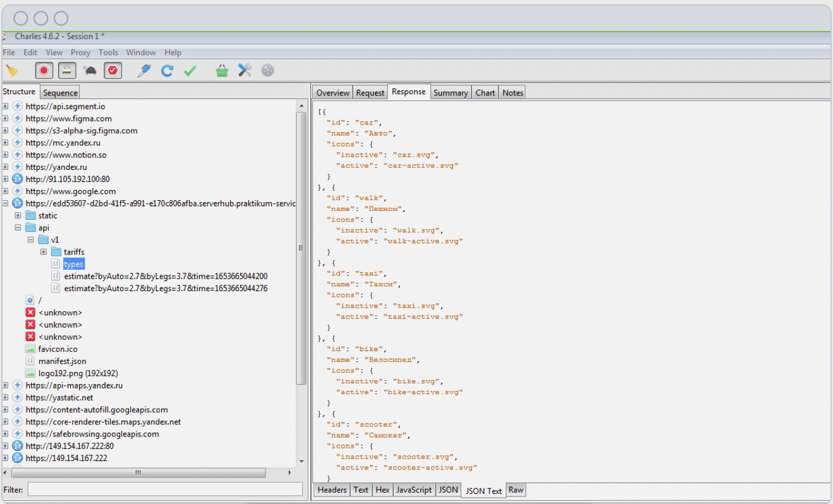Click the Filter input field
The width and height of the screenshot is (833, 504).
[165, 489]
